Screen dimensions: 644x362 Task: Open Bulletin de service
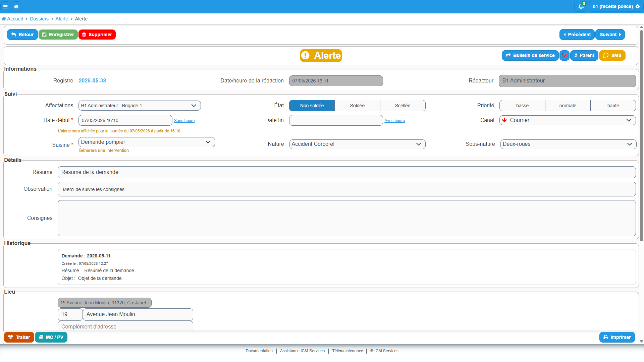pyautogui.click(x=530, y=55)
